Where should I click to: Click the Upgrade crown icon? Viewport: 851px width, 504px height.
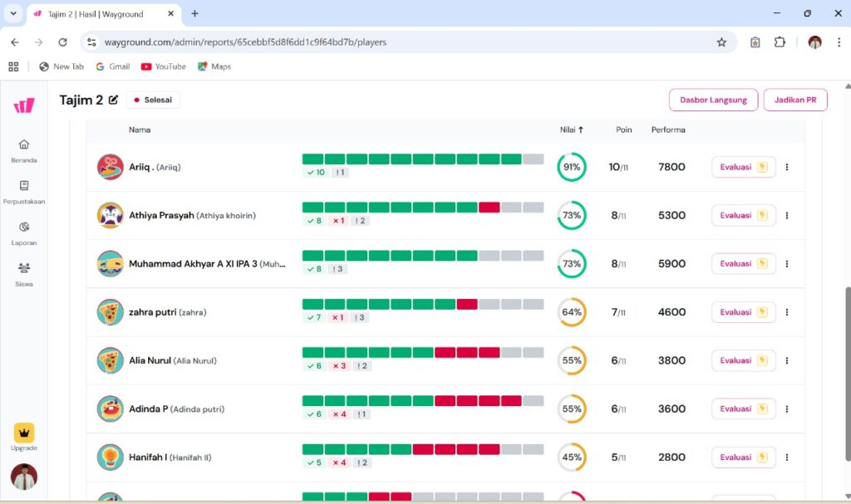point(24,433)
